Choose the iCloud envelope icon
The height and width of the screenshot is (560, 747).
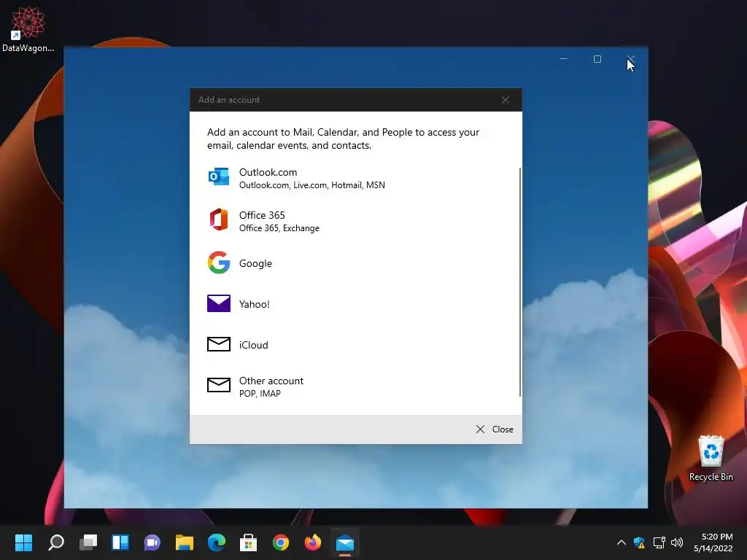pos(219,344)
